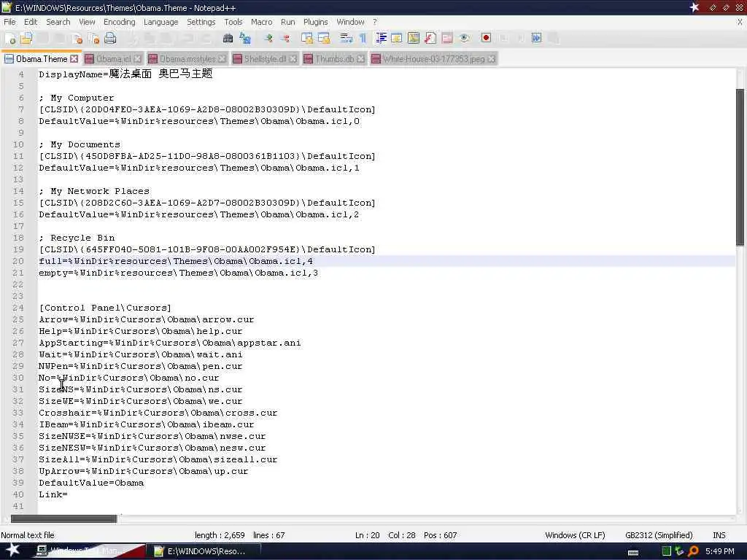Screen dimensions: 747x560
Task: Open the ? help menu
Action: [x=375, y=22]
